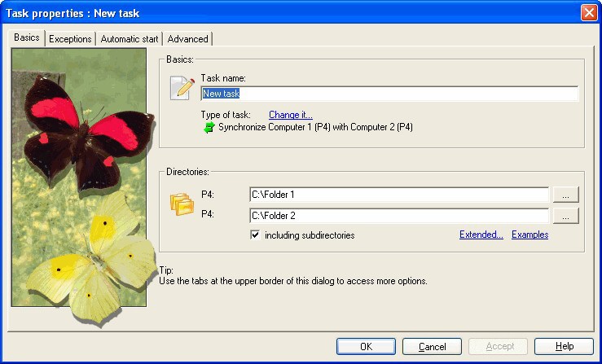Click the C:\Folder 2 path field
This screenshot has height=364, width=602.
pyautogui.click(x=399, y=216)
